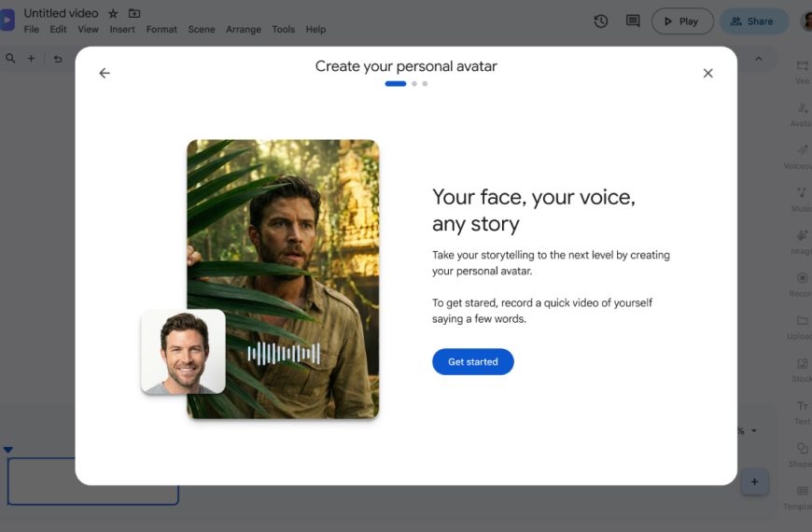812x532 pixels.
Task: Collapse toolbar with the up chevron
Action: pyautogui.click(x=758, y=59)
